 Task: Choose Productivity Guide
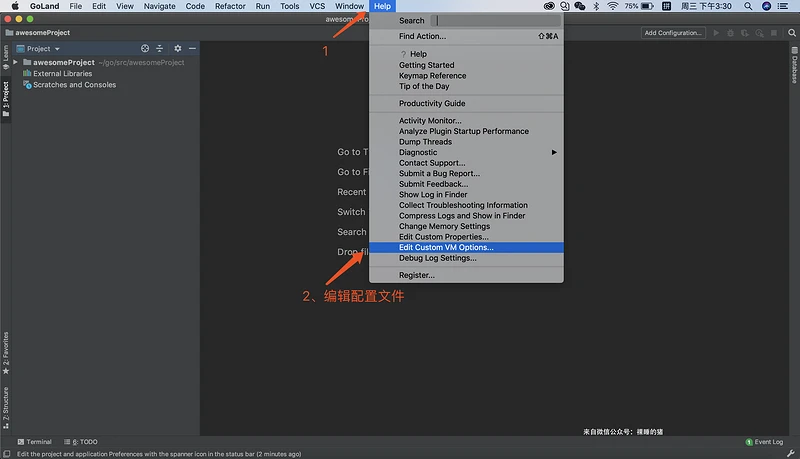point(466,104)
